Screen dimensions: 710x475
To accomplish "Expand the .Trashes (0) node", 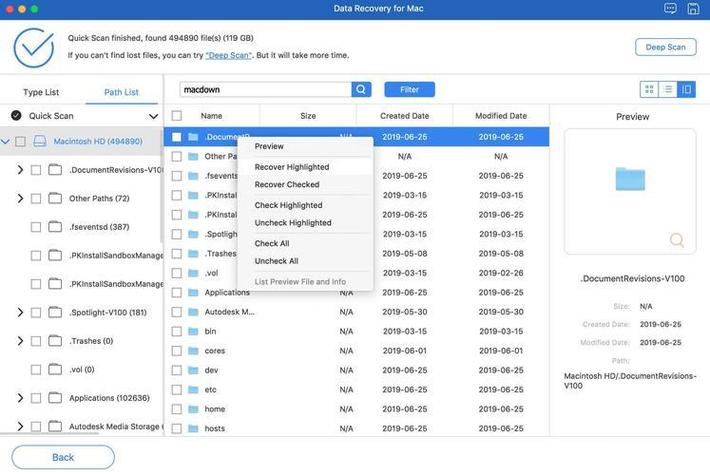I will (20, 341).
